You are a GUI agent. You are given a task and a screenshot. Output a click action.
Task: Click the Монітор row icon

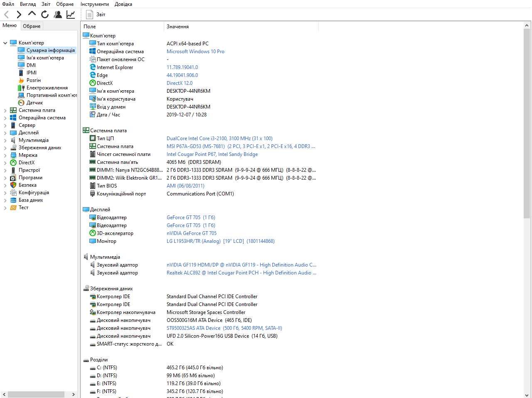tap(93, 241)
